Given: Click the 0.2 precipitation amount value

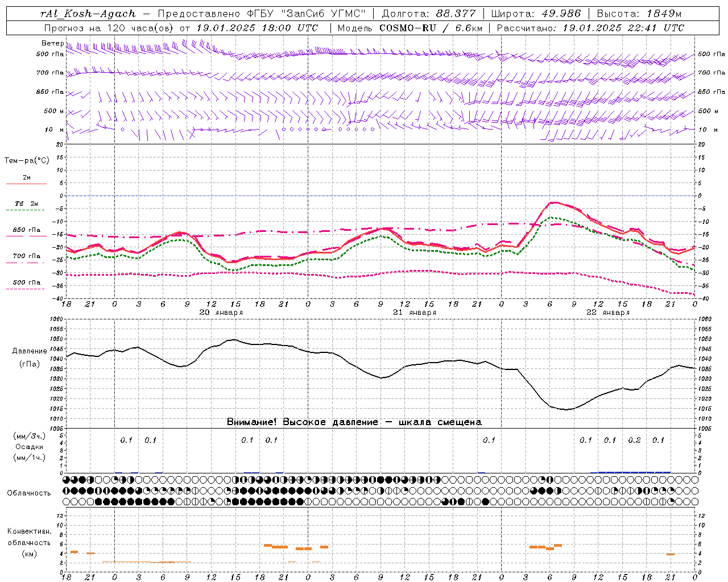Looking at the screenshot, I should pyautogui.click(x=634, y=440).
